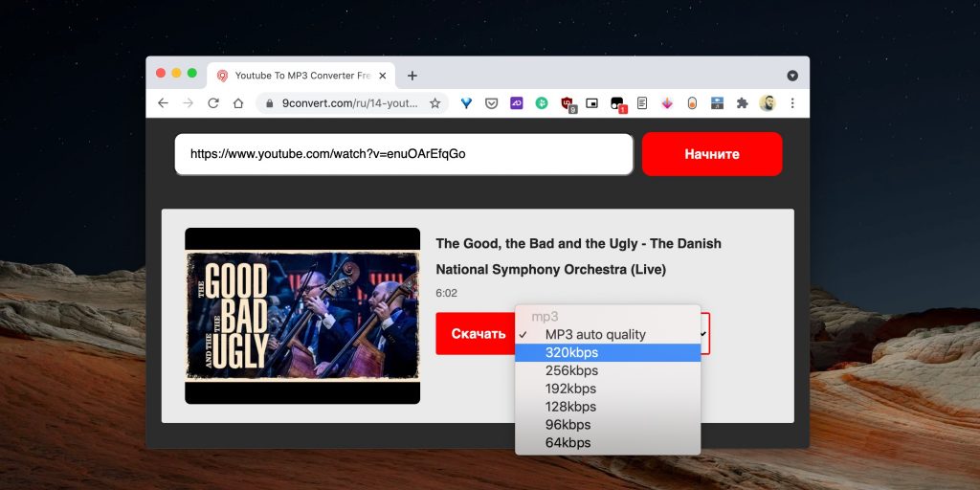The height and width of the screenshot is (490, 980).
Task: Click the YouTube URL input field
Action: tap(404, 154)
